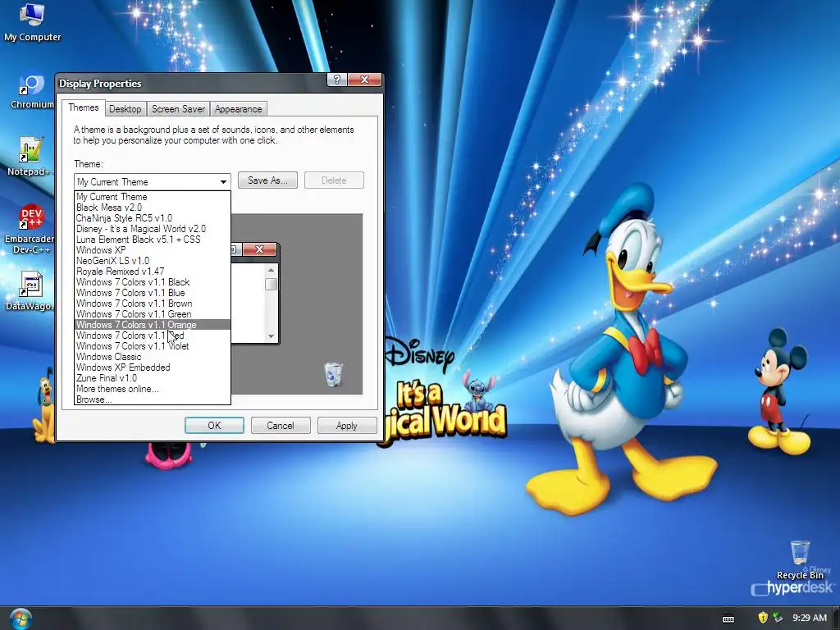Select Luna Element Black v5.1 + CSS

click(152, 240)
